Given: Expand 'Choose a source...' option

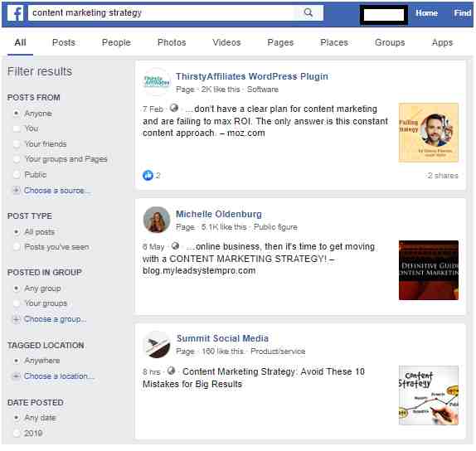Looking at the screenshot, I should 52,191.
